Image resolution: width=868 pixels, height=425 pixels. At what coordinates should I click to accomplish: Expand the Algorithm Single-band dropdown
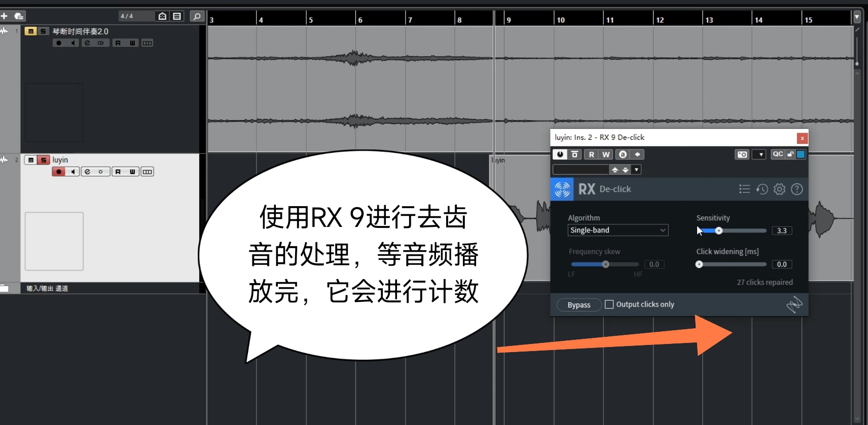point(618,230)
